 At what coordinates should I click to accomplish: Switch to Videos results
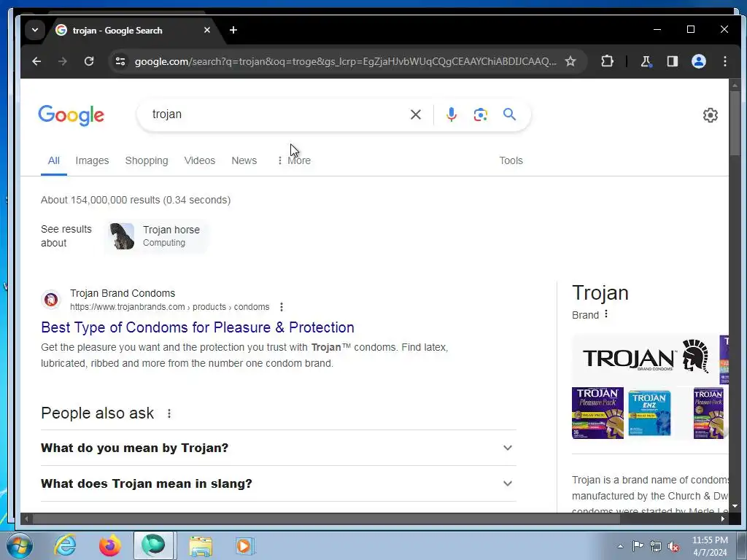(x=200, y=161)
